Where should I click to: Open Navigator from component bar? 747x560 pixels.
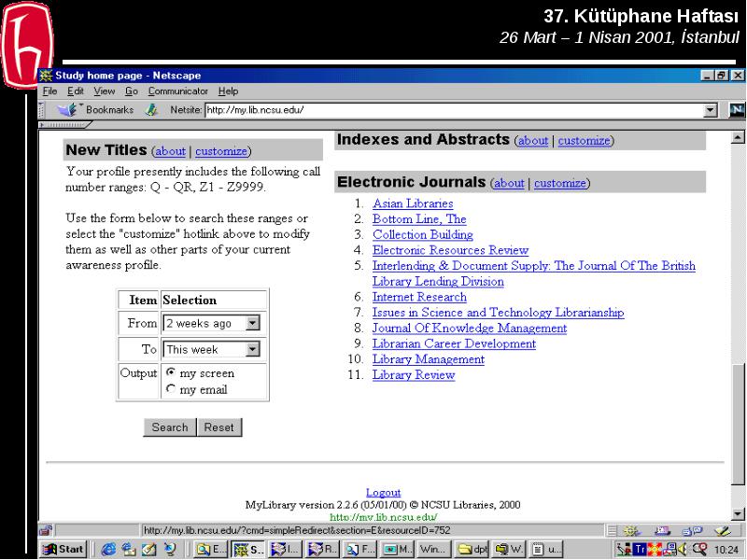pyautogui.click(x=632, y=530)
